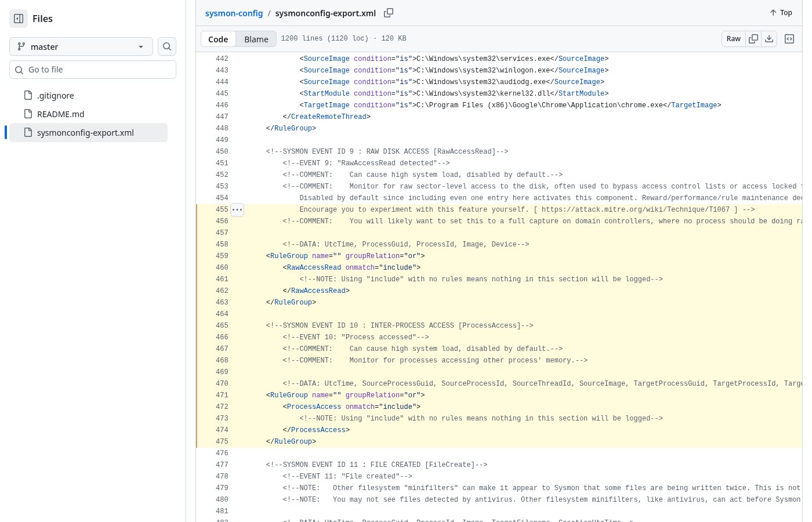This screenshot has height=522, width=812.
Task: Select line number 477
Action: [x=222, y=465]
